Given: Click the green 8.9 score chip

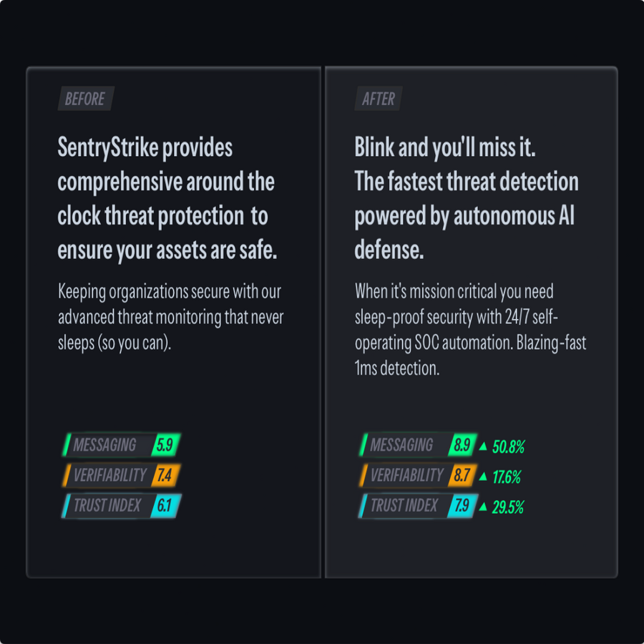Looking at the screenshot, I should pos(462,445).
